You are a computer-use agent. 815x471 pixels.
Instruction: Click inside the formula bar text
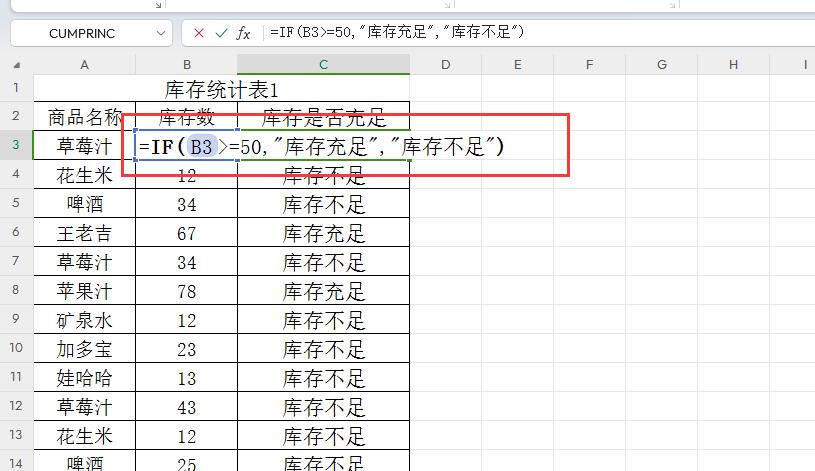[x=397, y=32]
